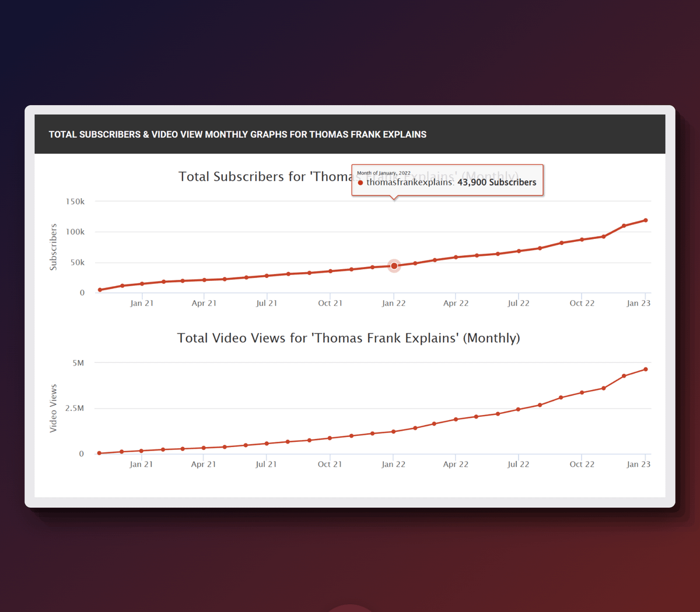Select the final data point of the subscribers line
This screenshot has width=700, height=612.
click(x=646, y=220)
